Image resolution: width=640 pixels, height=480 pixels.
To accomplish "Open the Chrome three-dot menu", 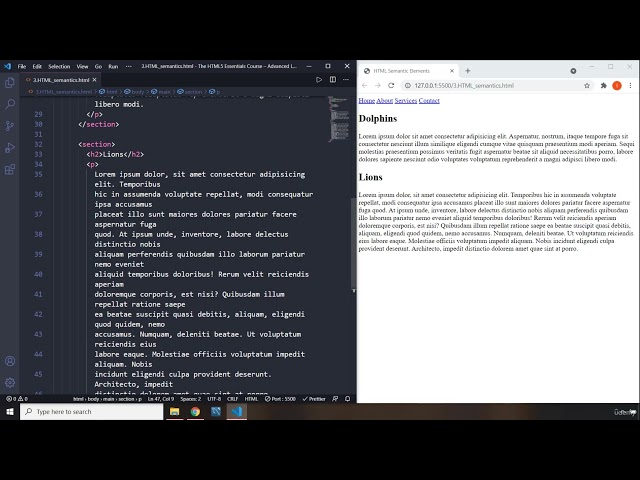I will 630,86.
